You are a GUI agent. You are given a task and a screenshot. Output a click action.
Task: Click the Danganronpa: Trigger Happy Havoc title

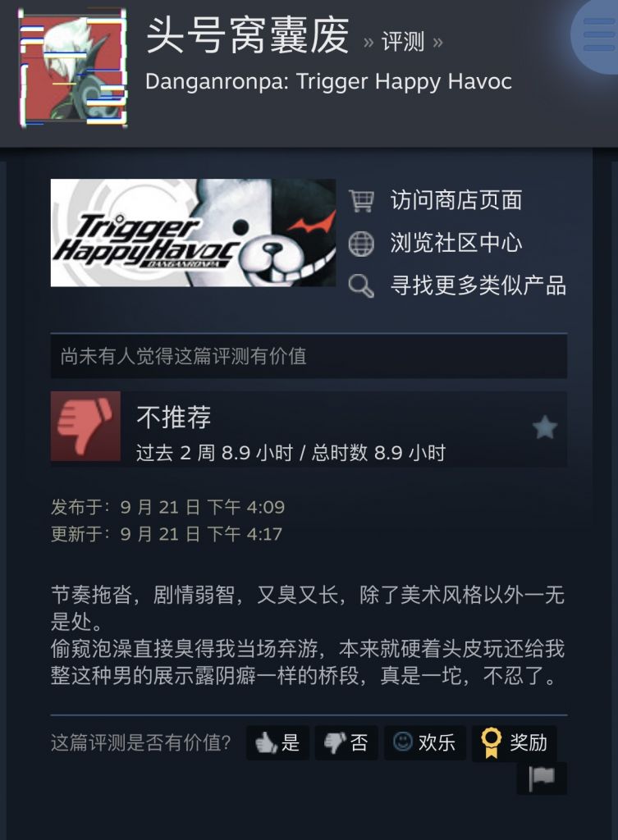(328, 82)
